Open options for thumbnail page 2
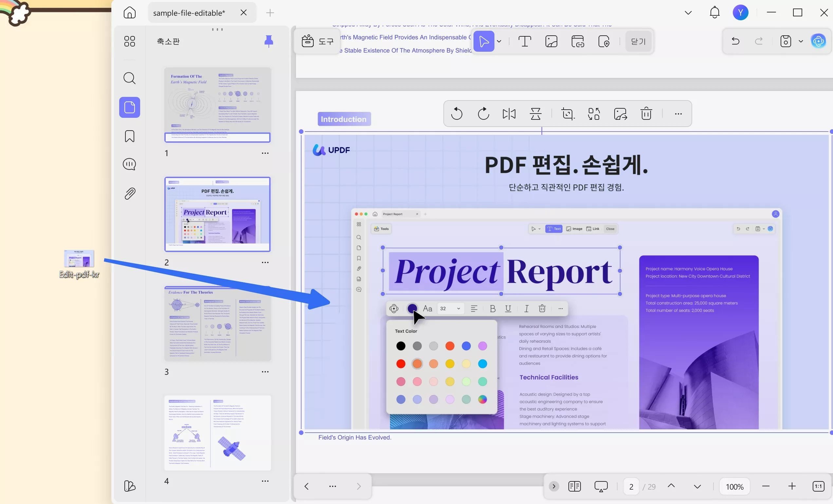This screenshot has height=504, width=833. click(265, 262)
